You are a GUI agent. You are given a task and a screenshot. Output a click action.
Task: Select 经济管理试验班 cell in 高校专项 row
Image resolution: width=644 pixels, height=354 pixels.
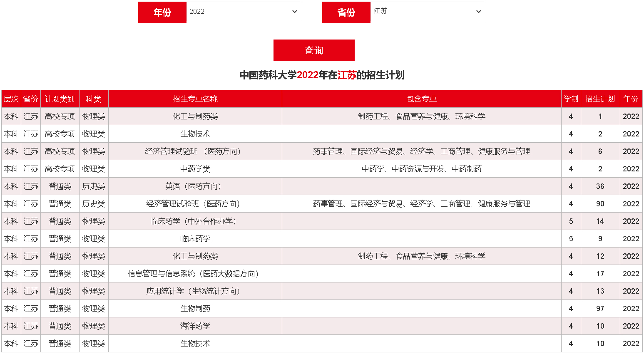[x=195, y=151]
